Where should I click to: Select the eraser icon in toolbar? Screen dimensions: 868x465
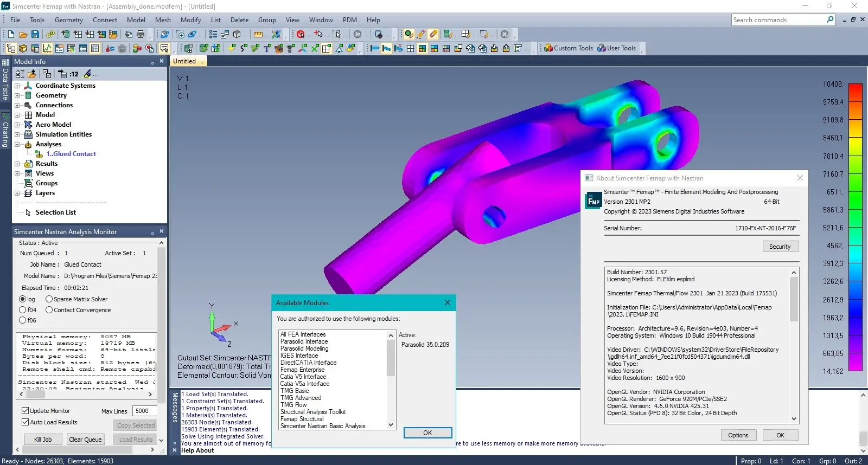point(433,34)
